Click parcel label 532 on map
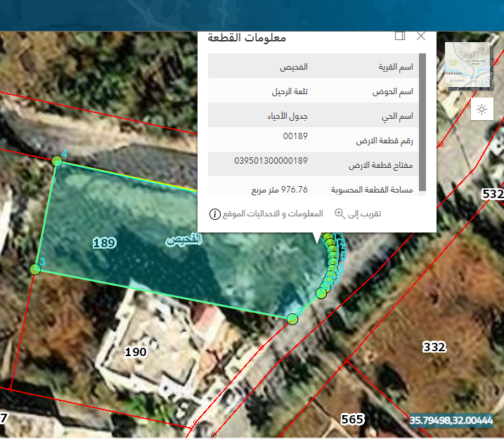The image size is (504, 439). click(493, 194)
